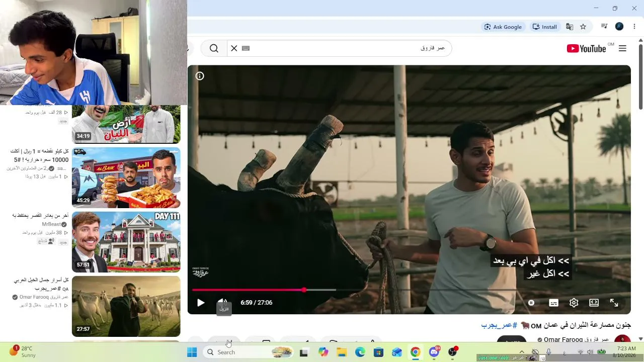Click the AlBaik video title about 10000 calories
The height and width of the screenshot is (362, 644).
tap(39, 155)
